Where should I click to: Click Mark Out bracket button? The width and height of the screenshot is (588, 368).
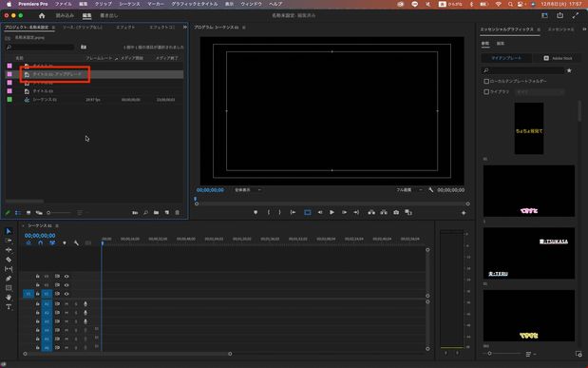point(279,213)
